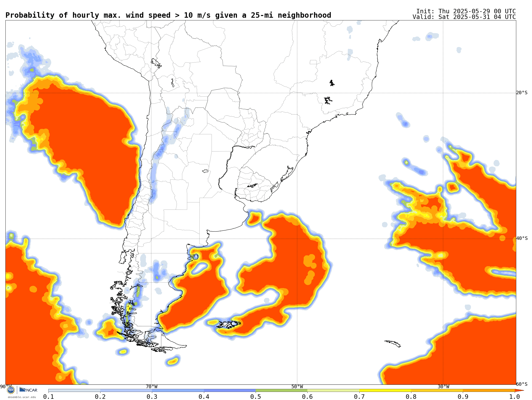Click the 0.5 colorbar tick label
Screen dimensions: 532x400
point(256,397)
